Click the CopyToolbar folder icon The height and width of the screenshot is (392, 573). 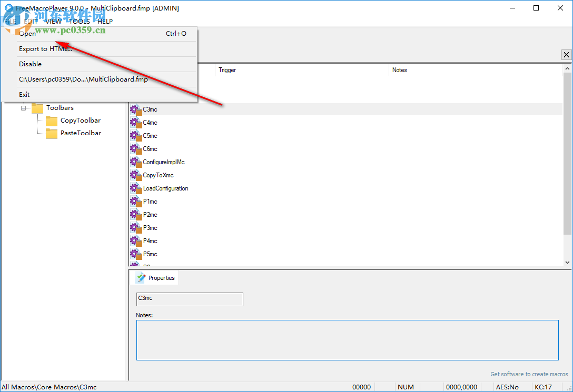point(52,121)
